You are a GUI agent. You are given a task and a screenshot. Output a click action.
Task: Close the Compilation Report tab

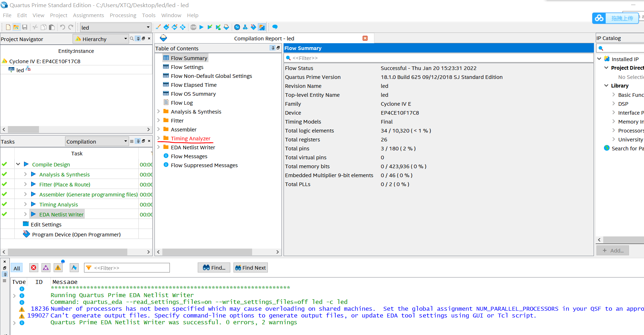coord(365,38)
